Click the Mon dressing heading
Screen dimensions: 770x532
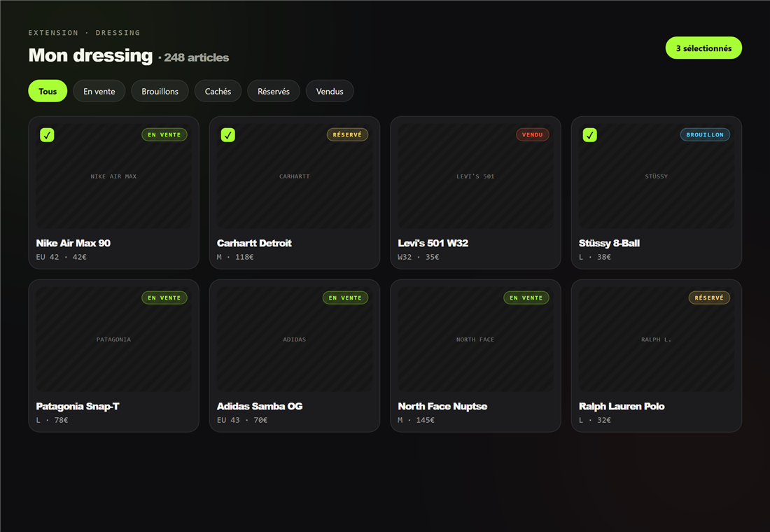(91, 55)
